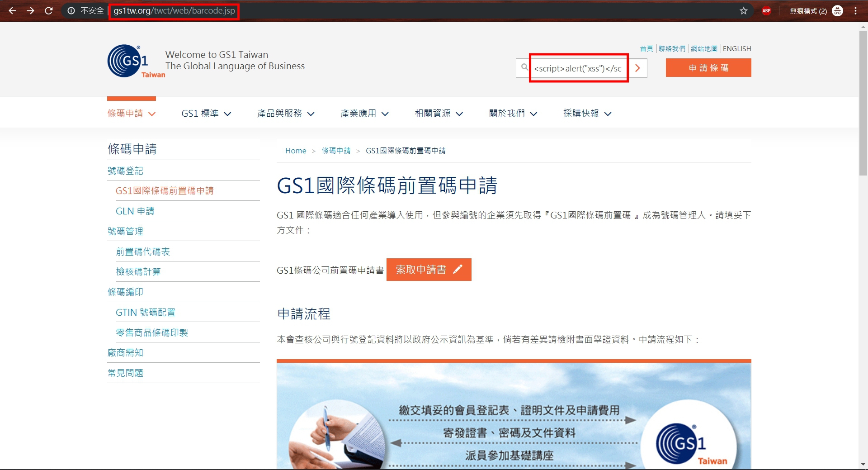Open the 首頁 top link
The height and width of the screenshot is (470, 868).
pos(646,48)
